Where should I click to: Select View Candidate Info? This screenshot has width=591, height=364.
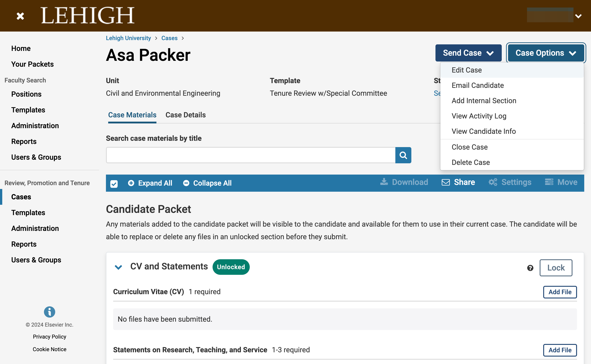click(x=512, y=131)
